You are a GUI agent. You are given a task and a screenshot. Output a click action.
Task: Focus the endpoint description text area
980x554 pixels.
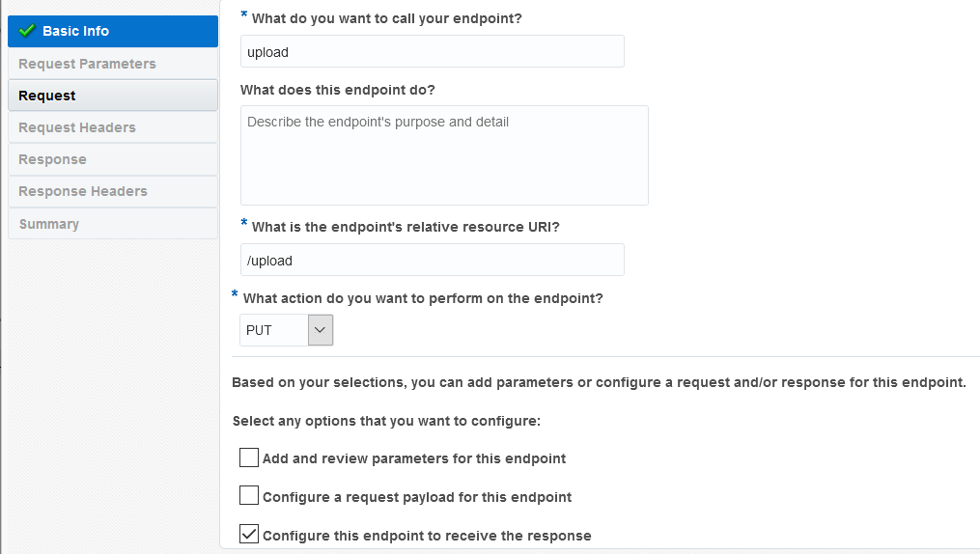[x=444, y=155]
